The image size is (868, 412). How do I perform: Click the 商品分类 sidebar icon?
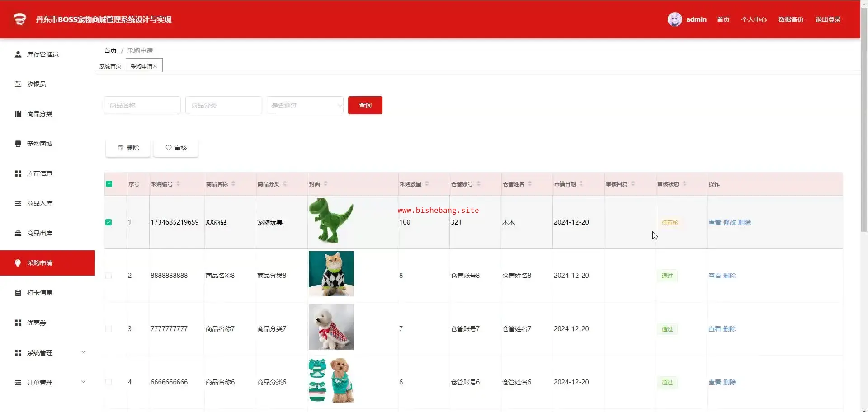[18, 114]
